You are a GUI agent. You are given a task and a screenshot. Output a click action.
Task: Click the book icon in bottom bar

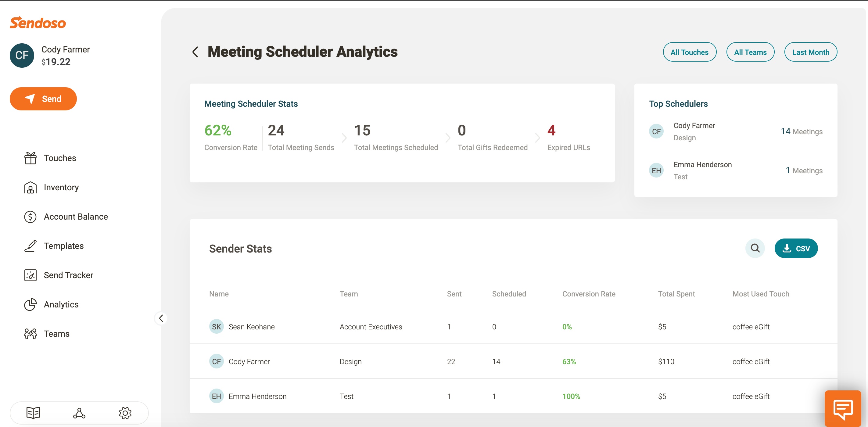[x=33, y=412]
